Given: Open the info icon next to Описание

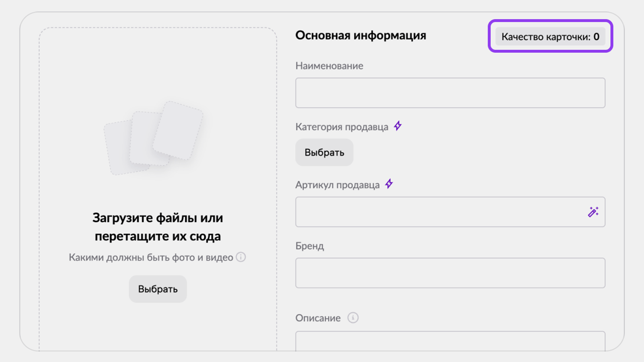Looking at the screenshot, I should coord(353,318).
